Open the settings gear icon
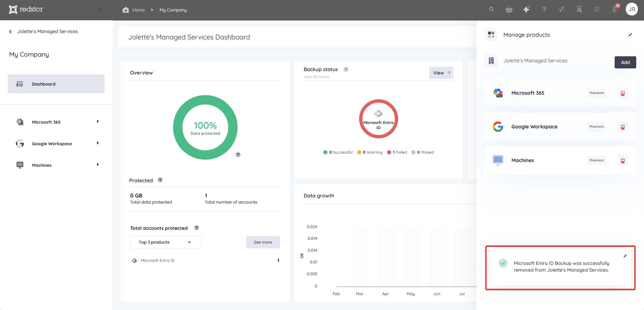Image resolution: width=644 pixels, height=310 pixels. tap(597, 9)
